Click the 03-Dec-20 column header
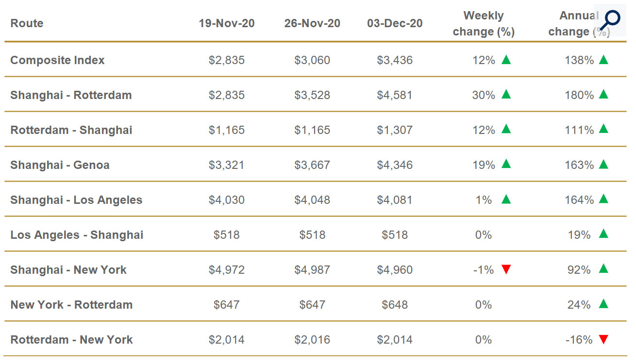Screen dimensions: 636x364 tap(395, 23)
